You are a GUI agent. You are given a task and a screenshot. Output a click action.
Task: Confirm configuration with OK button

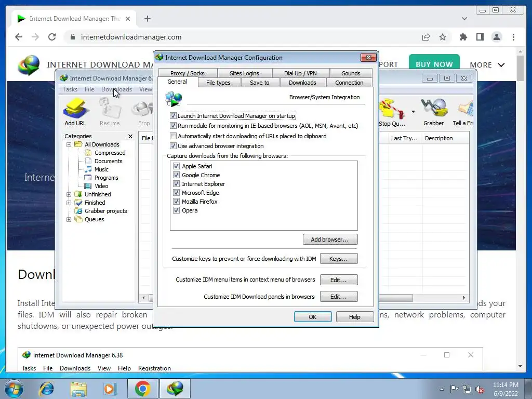click(x=312, y=316)
